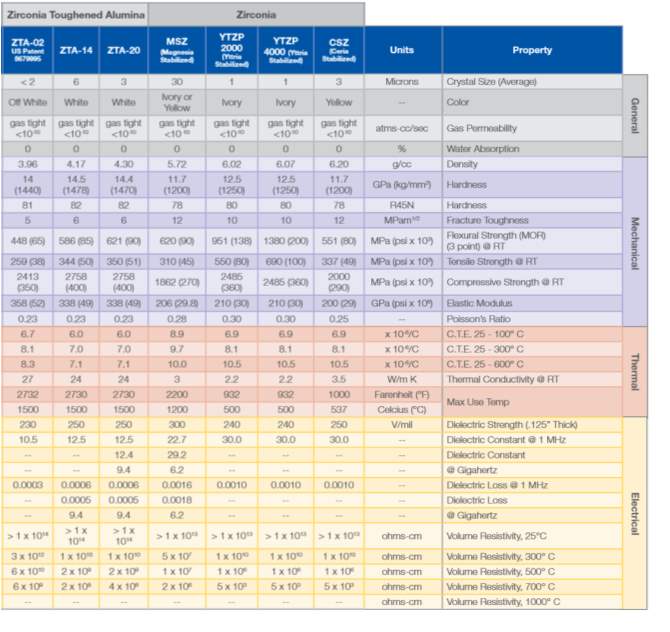The width and height of the screenshot is (670, 632).
Task: Select the 'Ivory or Yellow' color cell
Action: (175, 101)
